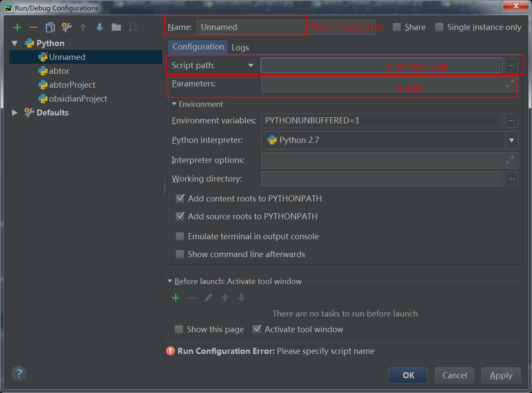
Task: Move before launch task up arrow
Action: pos(225,298)
